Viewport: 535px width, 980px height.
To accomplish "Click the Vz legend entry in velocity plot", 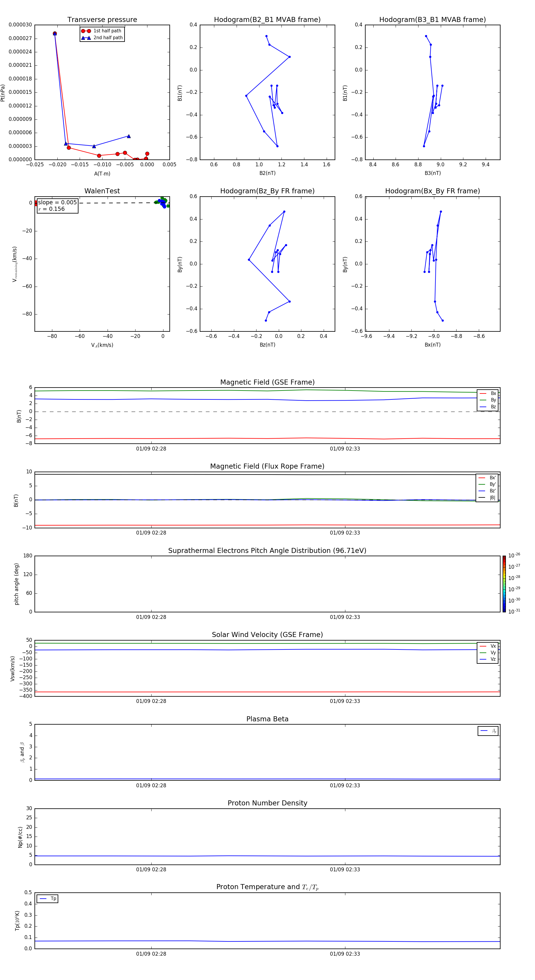I will [x=488, y=659].
